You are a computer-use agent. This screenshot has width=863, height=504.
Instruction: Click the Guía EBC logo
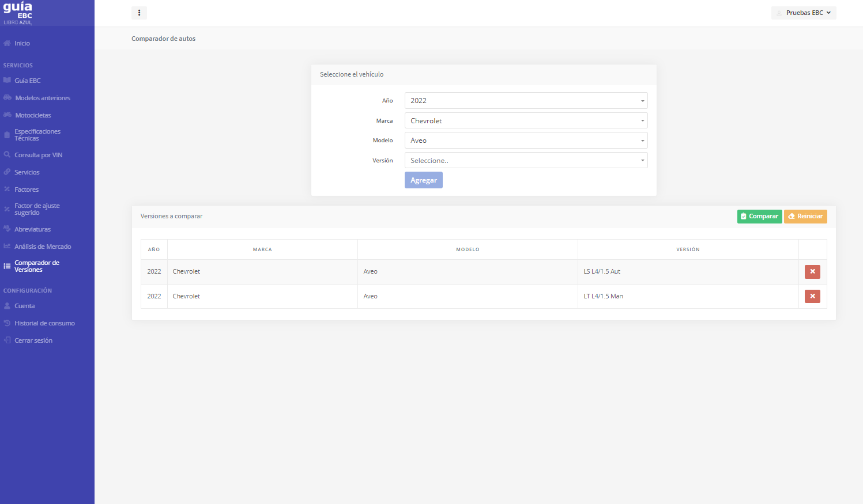coord(18,13)
